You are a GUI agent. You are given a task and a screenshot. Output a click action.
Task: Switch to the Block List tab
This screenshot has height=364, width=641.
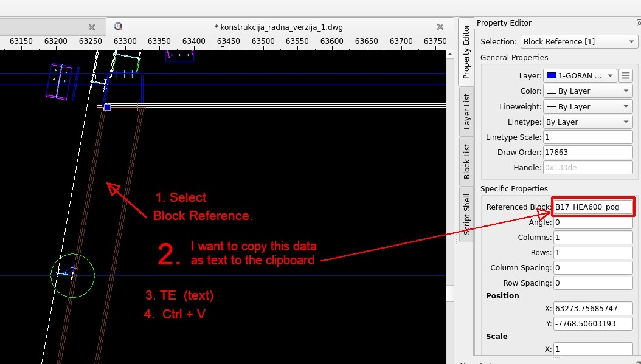466,161
